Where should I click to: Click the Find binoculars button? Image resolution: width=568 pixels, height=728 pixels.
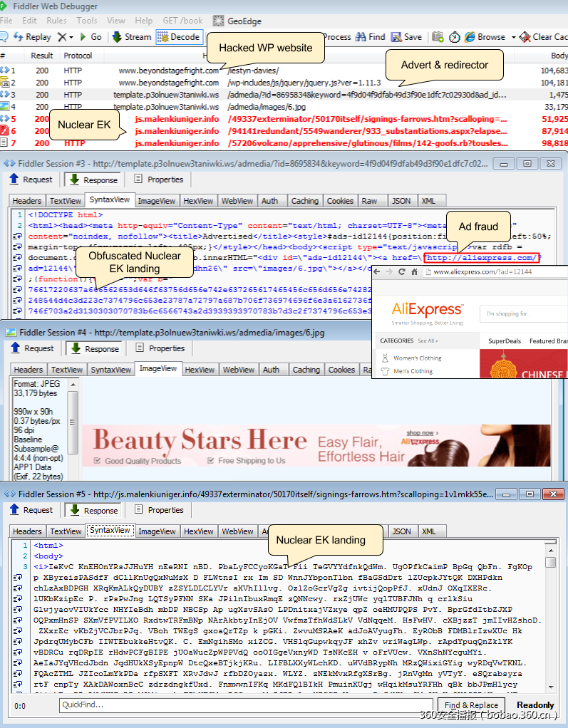(x=370, y=37)
